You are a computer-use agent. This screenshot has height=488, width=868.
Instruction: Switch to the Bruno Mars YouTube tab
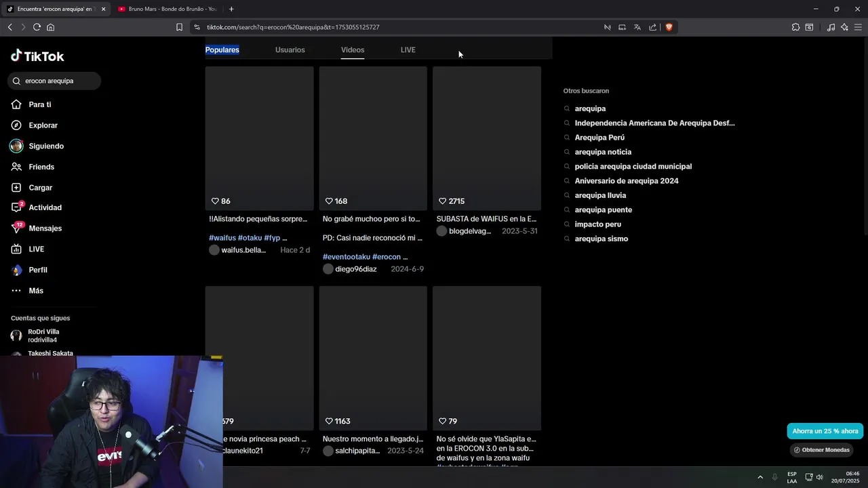coord(167,9)
